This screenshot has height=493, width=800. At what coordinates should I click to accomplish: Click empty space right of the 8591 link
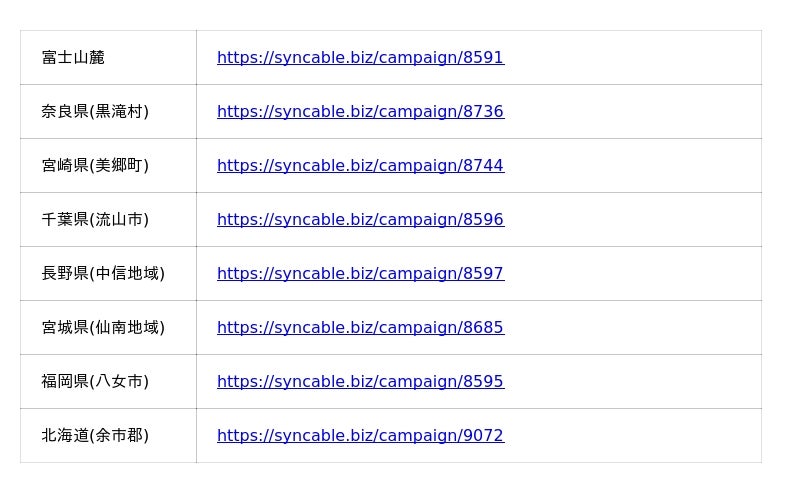pos(630,58)
